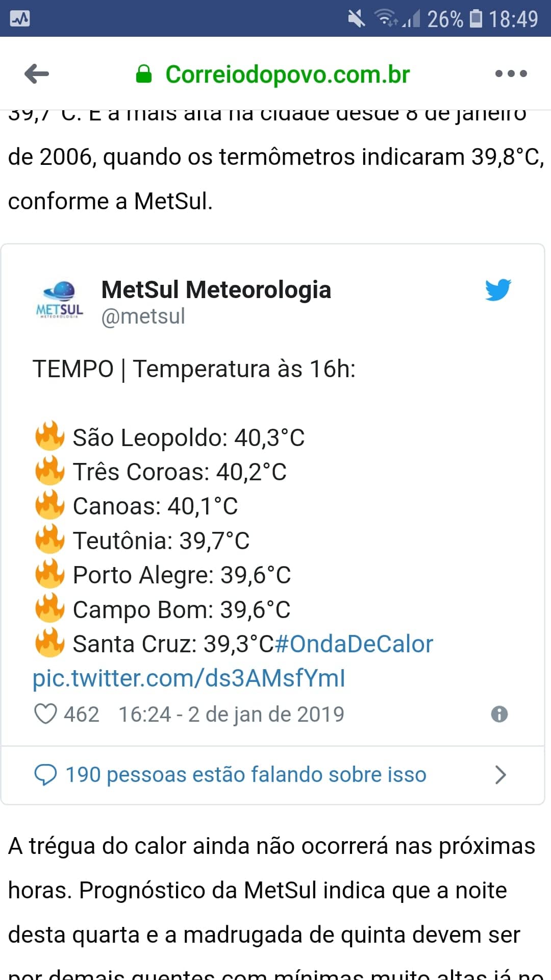Screen dimensions: 551x980
Task: Open the MetSul profile avatar
Action: tap(60, 300)
